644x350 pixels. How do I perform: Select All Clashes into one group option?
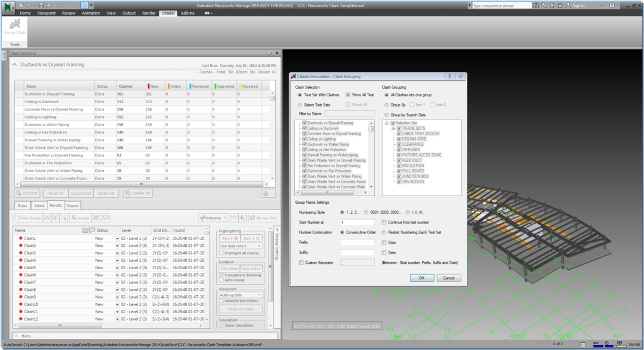[x=386, y=95]
